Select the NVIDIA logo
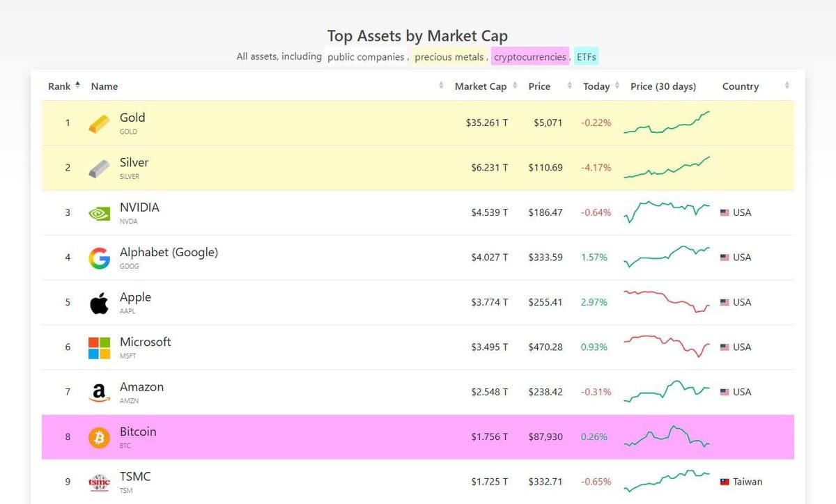 (98, 212)
